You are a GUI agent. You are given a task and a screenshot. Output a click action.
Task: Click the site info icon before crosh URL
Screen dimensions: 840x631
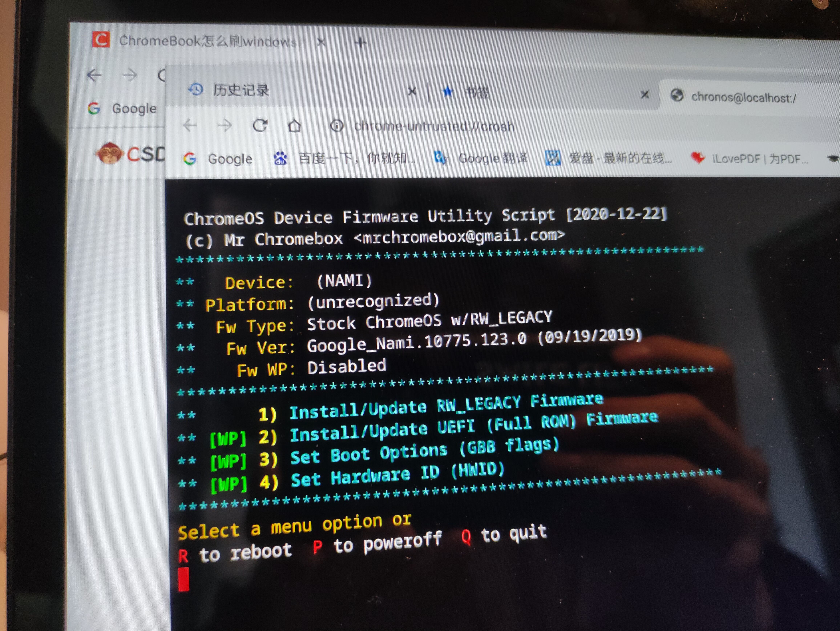[337, 126]
